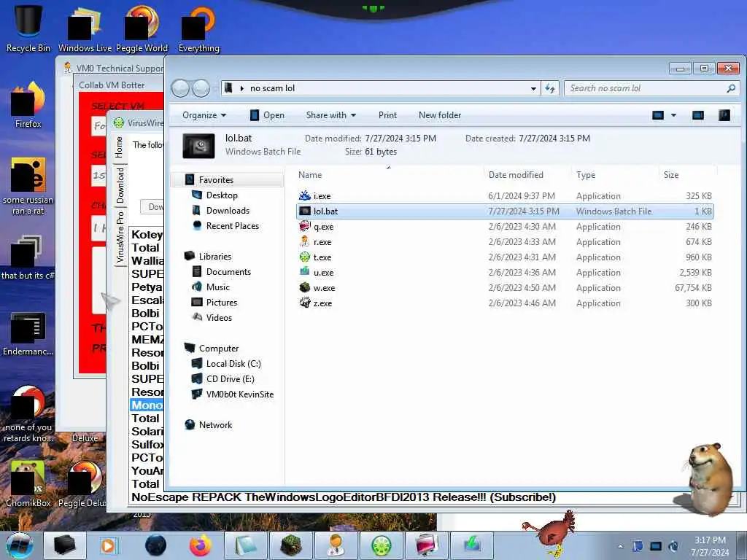Open Libraries in navigation pane
747x560 pixels.
pos(215,256)
